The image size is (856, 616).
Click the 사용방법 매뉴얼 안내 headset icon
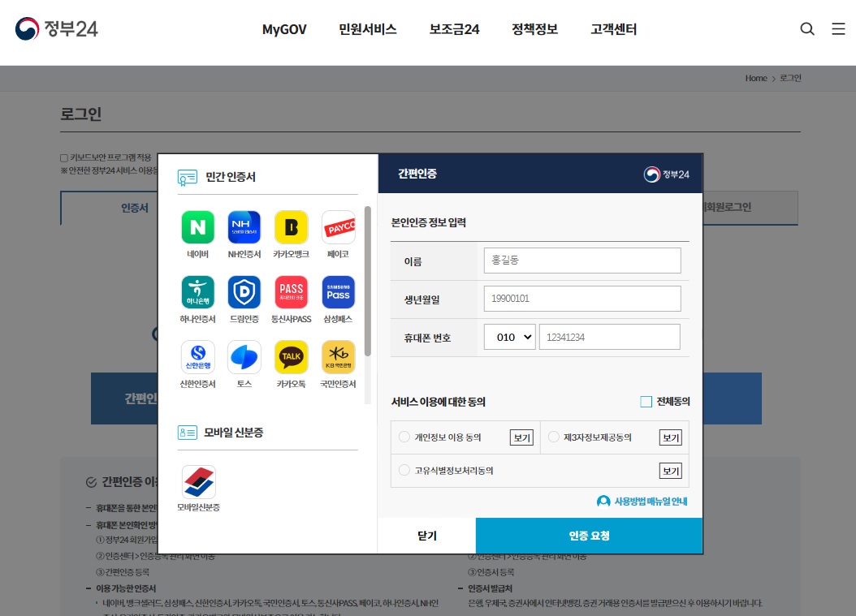click(x=603, y=501)
